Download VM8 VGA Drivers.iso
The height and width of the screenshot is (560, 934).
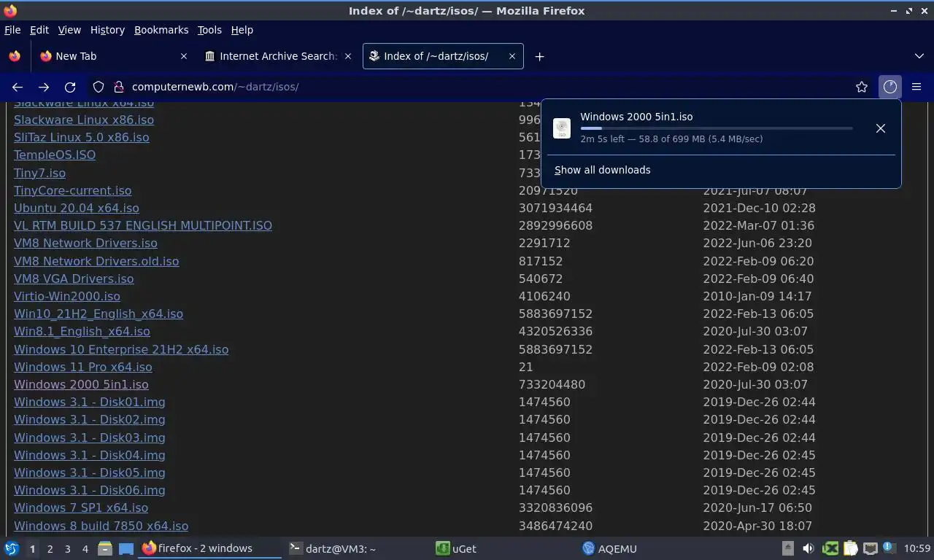point(74,279)
